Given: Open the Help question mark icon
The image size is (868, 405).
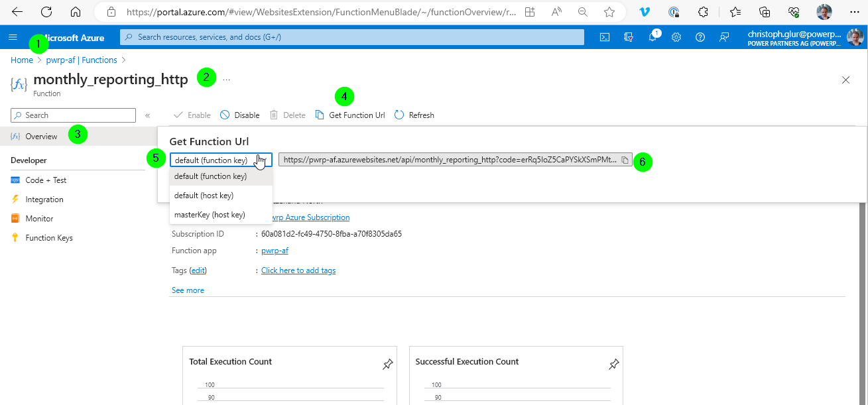Looking at the screenshot, I should pyautogui.click(x=700, y=37).
